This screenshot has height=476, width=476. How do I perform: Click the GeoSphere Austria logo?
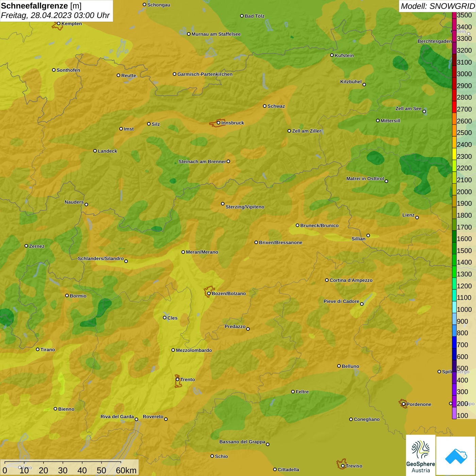(x=421, y=455)
